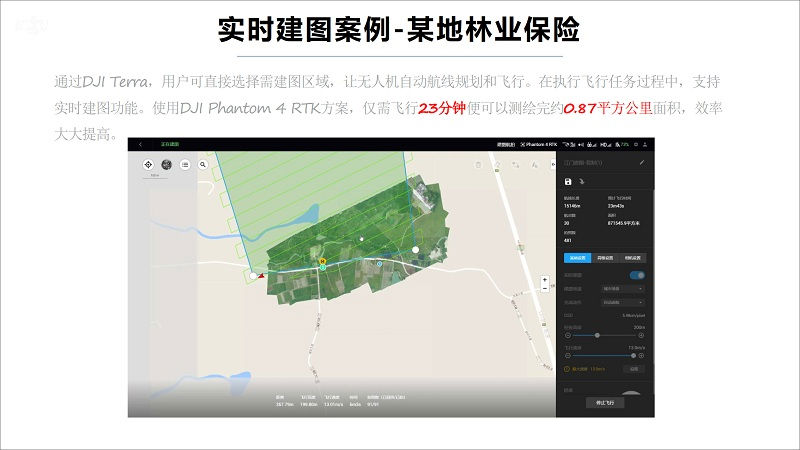
Task: Edit mission name with pencil icon
Action: pyautogui.click(x=642, y=162)
